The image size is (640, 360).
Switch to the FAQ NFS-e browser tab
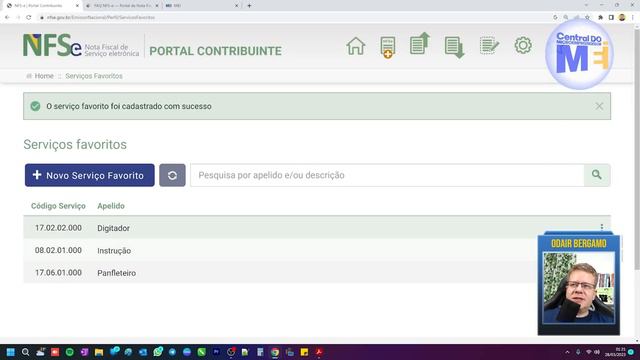click(121, 6)
